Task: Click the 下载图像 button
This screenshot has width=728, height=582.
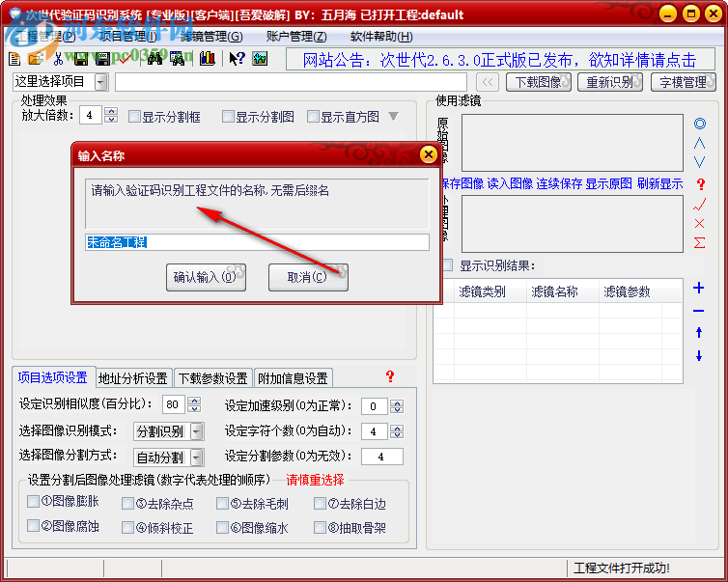Action: 539,82
